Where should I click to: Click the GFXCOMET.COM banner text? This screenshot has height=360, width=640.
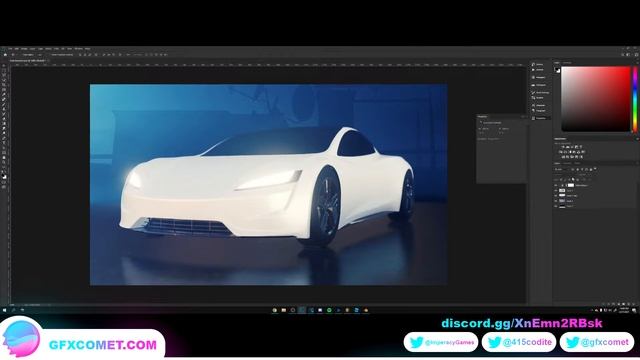pos(103,345)
